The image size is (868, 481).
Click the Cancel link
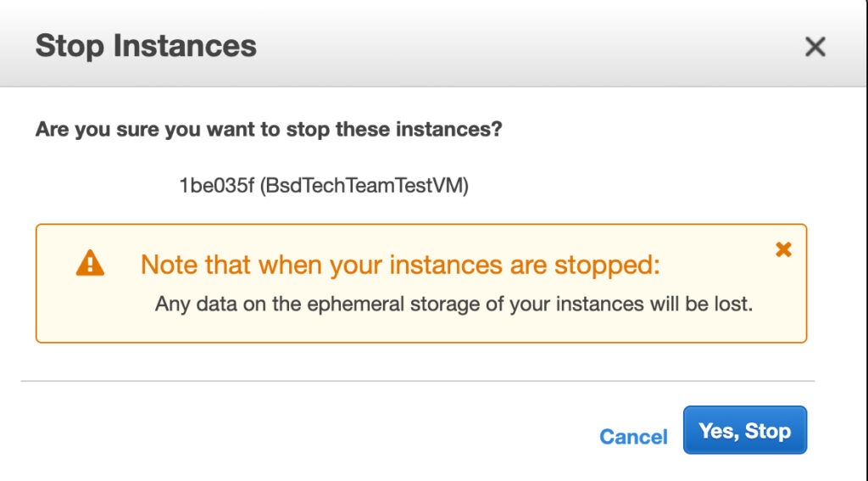633,437
